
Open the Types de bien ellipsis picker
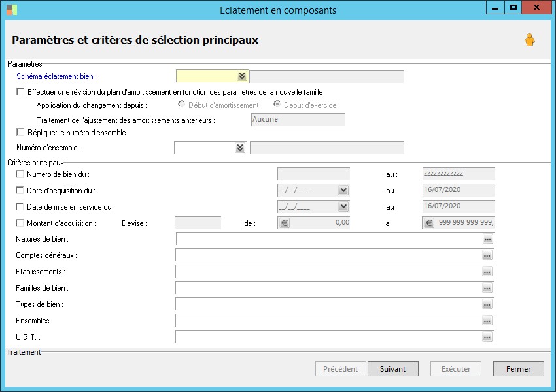pyautogui.click(x=487, y=305)
